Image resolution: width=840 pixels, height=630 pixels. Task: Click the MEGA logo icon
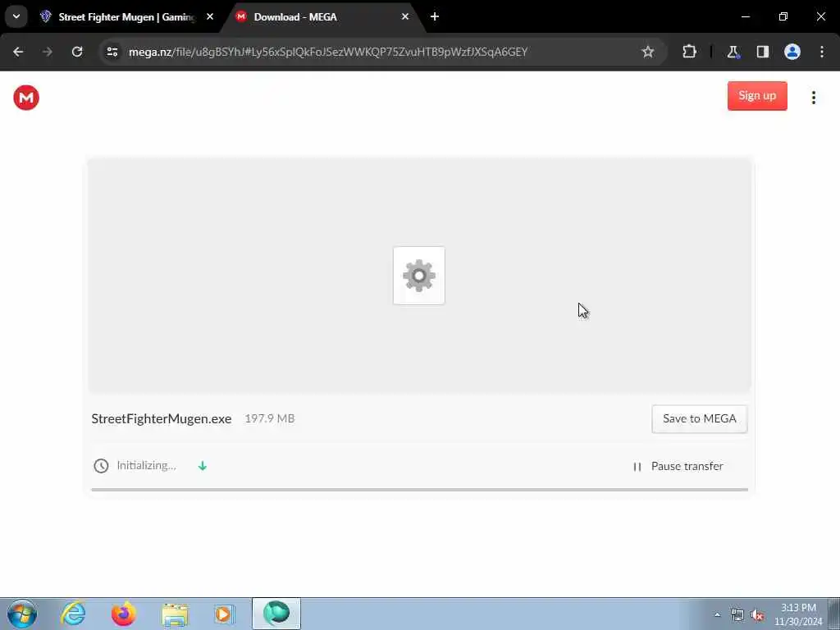point(26,98)
